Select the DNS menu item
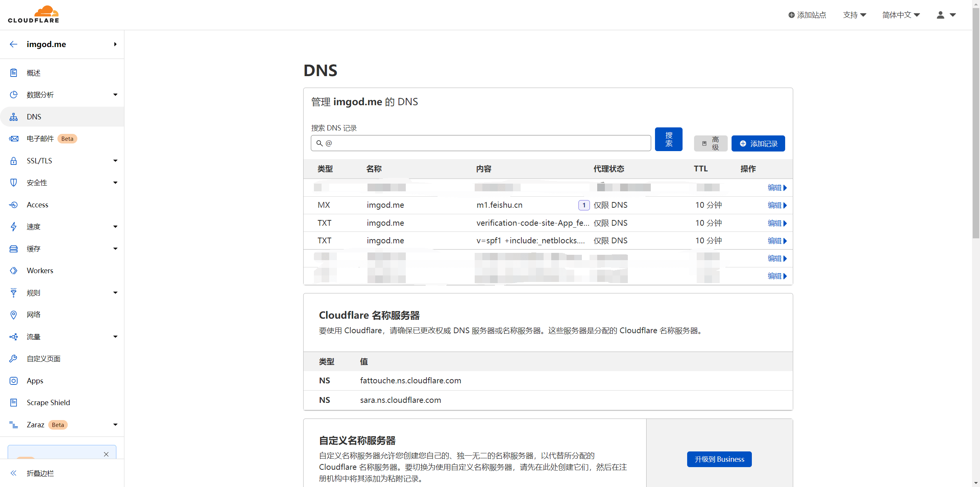 [x=34, y=117]
